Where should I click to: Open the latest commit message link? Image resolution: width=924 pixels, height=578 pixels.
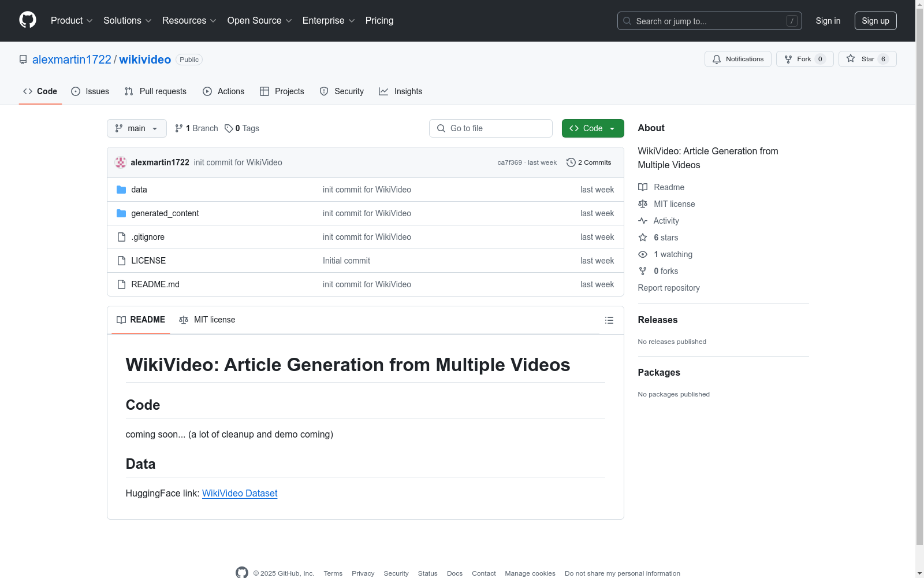coord(238,162)
